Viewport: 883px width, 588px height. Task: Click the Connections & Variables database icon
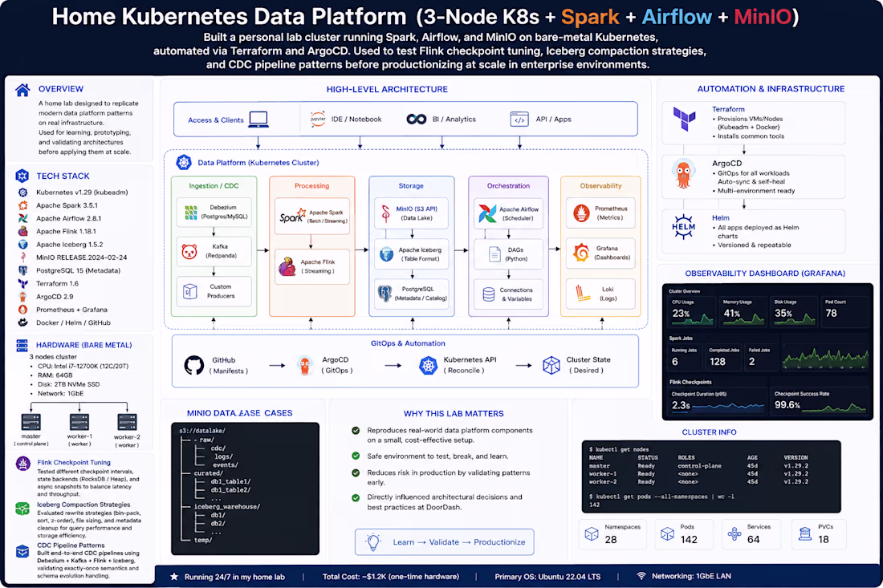[x=489, y=294]
